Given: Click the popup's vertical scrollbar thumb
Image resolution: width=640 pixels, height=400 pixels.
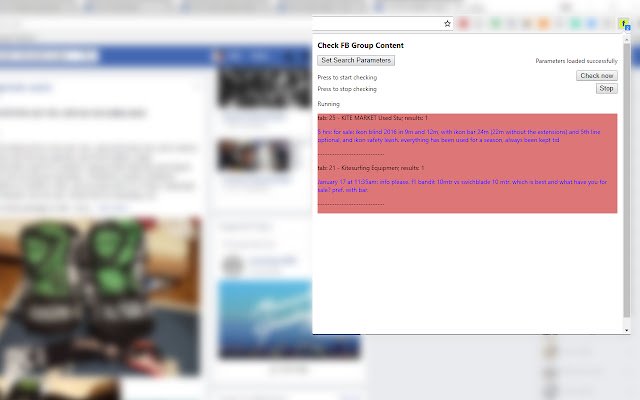Looking at the screenshot, I should (x=627, y=180).
